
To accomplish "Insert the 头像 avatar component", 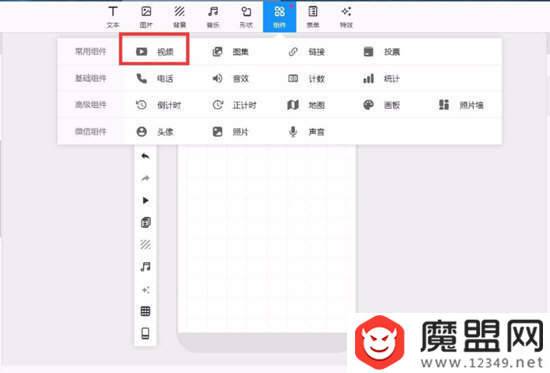I will [155, 132].
